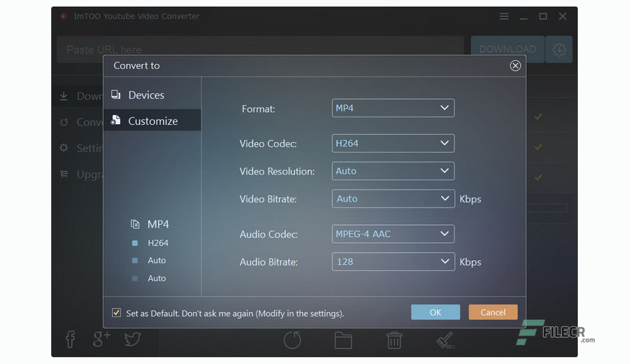Toggle the Set as Default checkbox
The height and width of the screenshot is (364, 629).
point(117,313)
